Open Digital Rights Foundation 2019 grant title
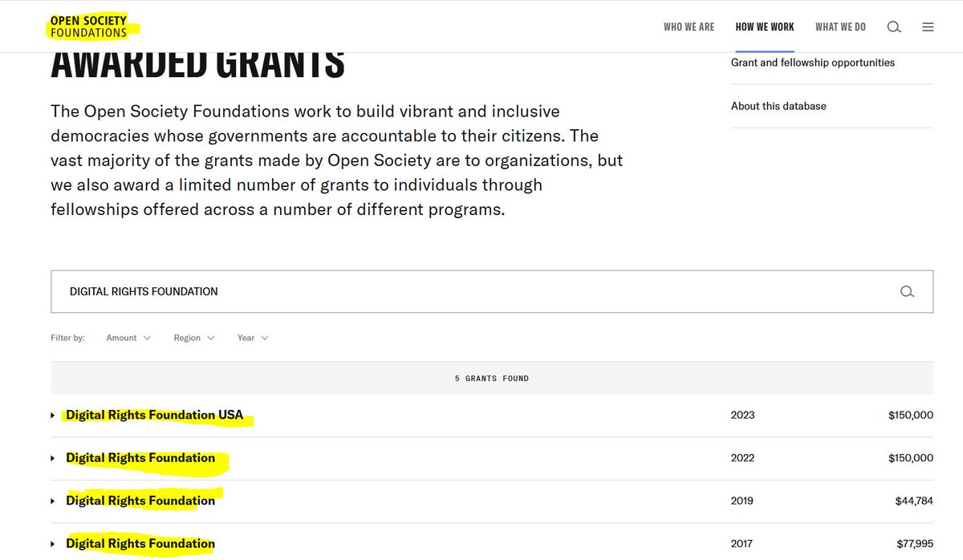963x560 pixels. pyautogui.click(x=140, y=501)
